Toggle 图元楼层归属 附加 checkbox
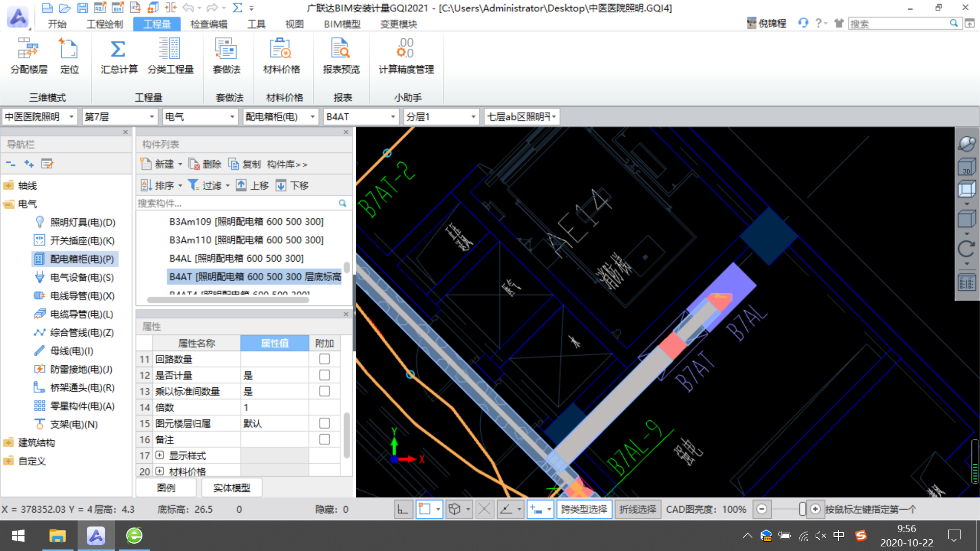This screenshot has width=980, height=551. 325,423
